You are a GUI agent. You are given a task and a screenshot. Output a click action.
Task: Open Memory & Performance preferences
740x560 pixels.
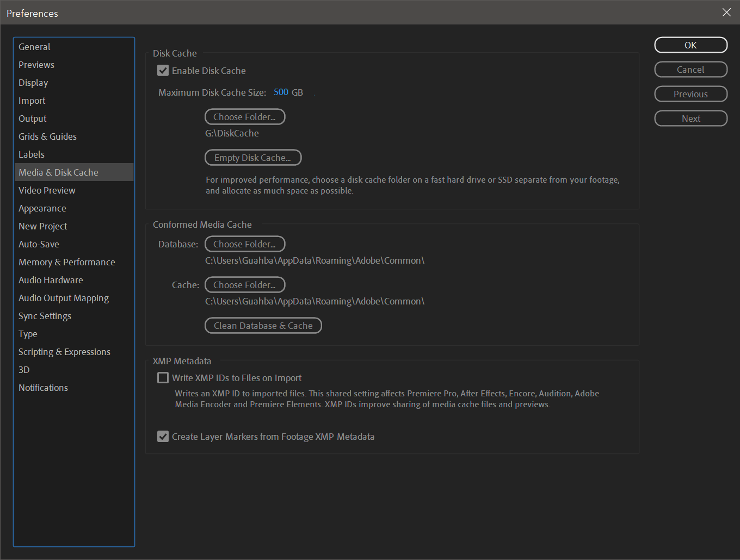66,262
